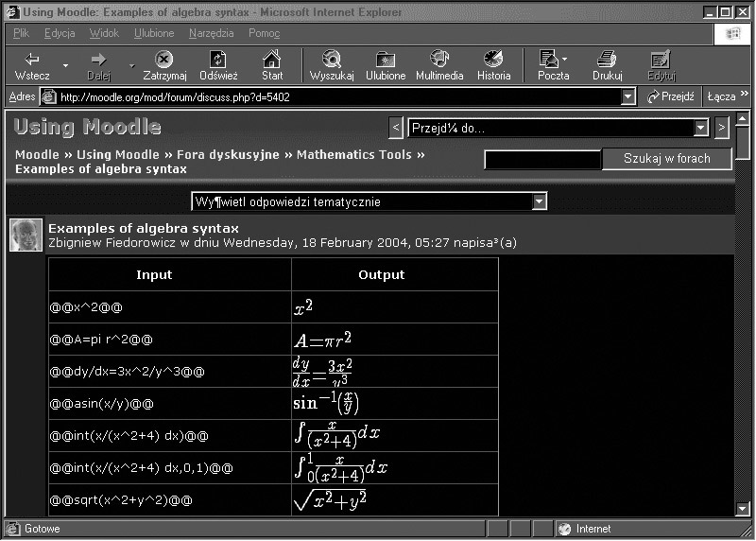Open the Wyszukaj search icon

tap(332, 65)
